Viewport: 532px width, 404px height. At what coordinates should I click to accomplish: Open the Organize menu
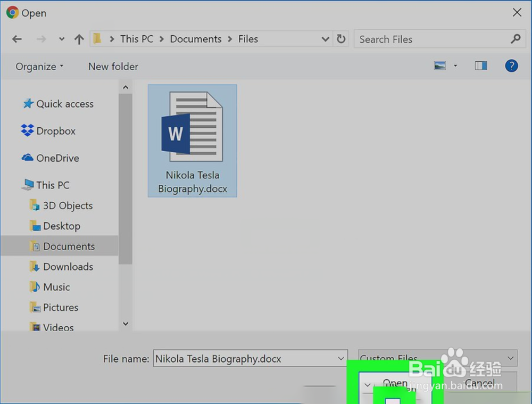click(39, 67)
